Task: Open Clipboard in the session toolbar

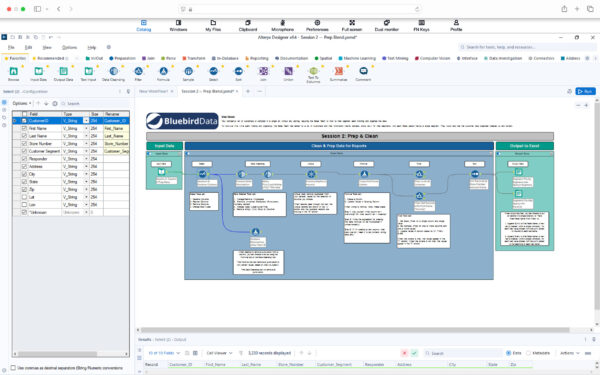Action: 248,26
